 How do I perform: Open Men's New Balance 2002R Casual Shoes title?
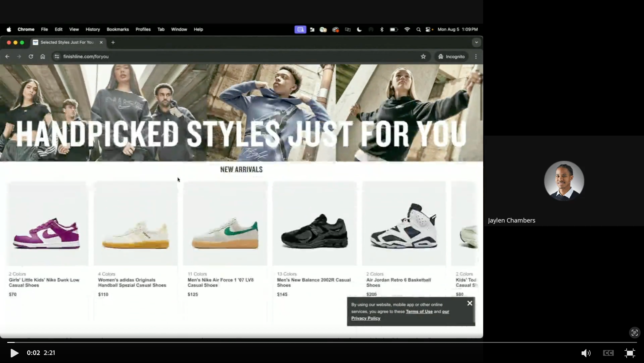click(x=314, y=282)
